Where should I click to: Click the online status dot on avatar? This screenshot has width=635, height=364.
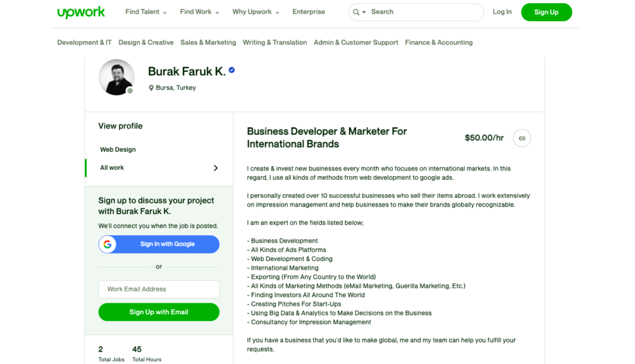(x=130, y=91)
